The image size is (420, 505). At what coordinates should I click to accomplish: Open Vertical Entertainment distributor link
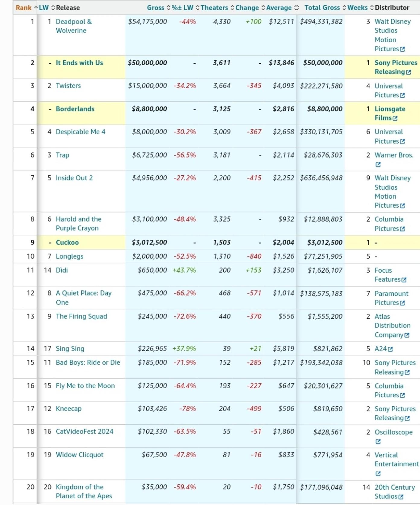pos(397,460)
